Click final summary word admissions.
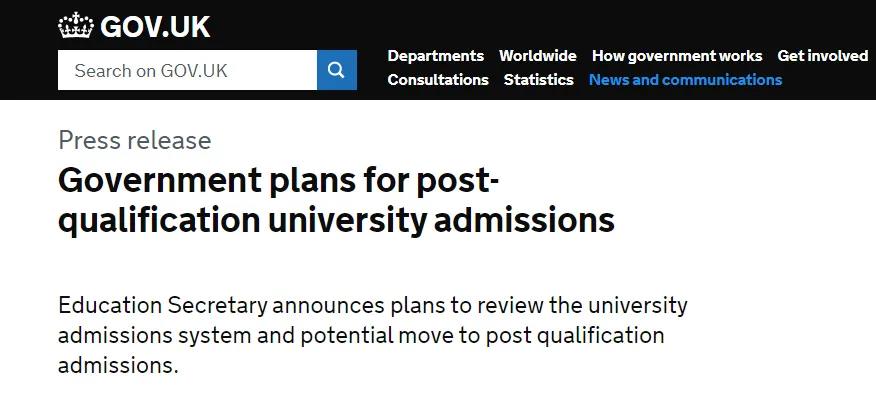Image resolution: width=876 pixels, height=405 pixels. [118, 366]
